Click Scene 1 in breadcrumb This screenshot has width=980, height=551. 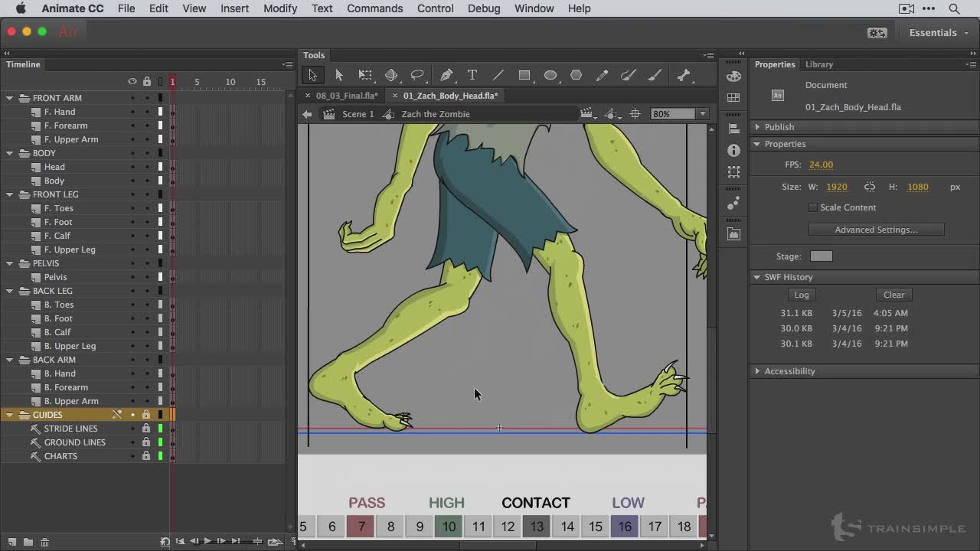tap(358, 114)
